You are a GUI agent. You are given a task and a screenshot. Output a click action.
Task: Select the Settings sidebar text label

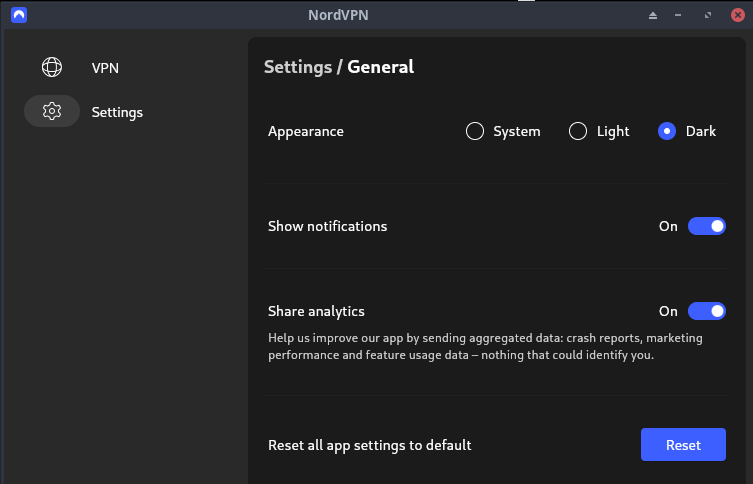tap(117, 112)
